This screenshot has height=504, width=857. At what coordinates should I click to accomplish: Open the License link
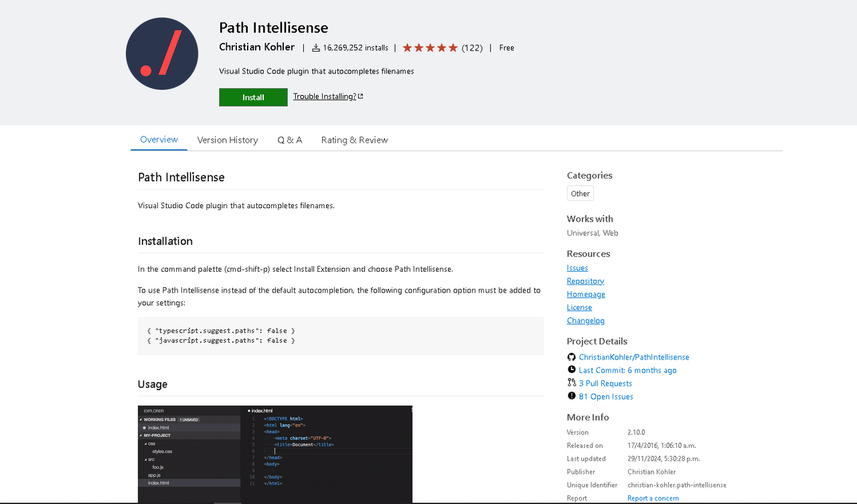[x=579, y=307]
